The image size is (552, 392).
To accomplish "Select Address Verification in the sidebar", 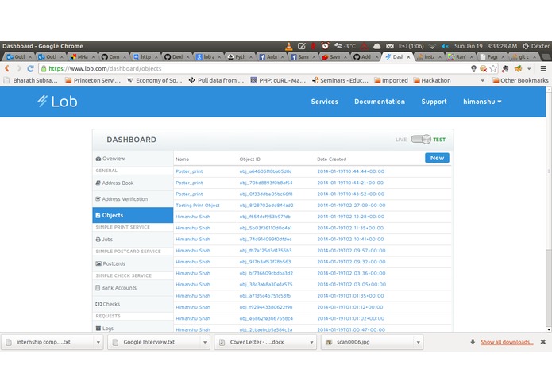I will click(133, 199).
